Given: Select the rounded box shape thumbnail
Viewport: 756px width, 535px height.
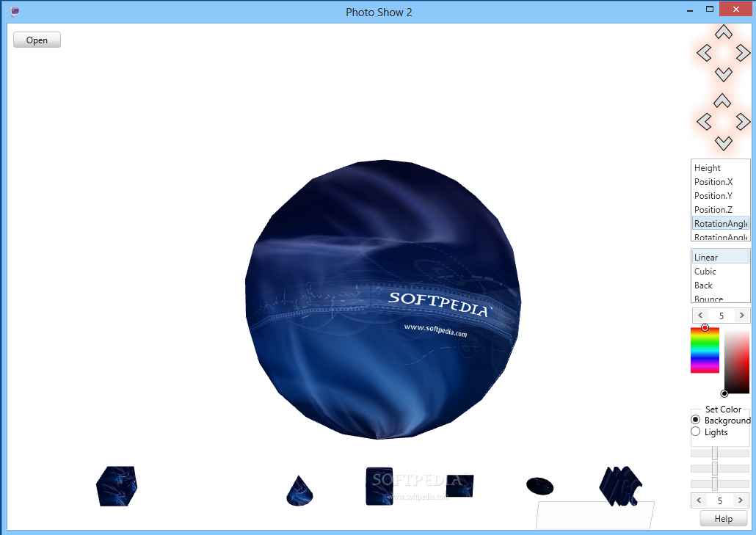Looking at the screenshot, I should pyautogui.click(x=379, y=486).
